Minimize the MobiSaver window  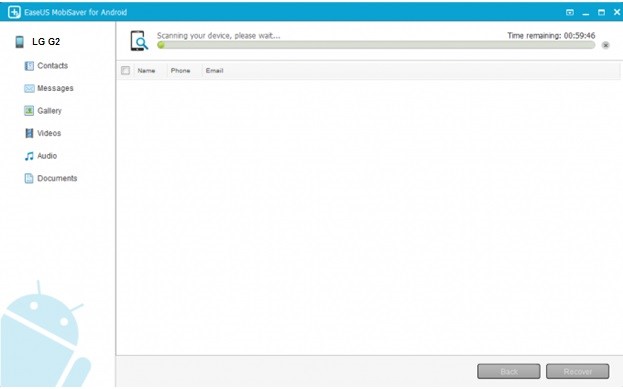586,13
